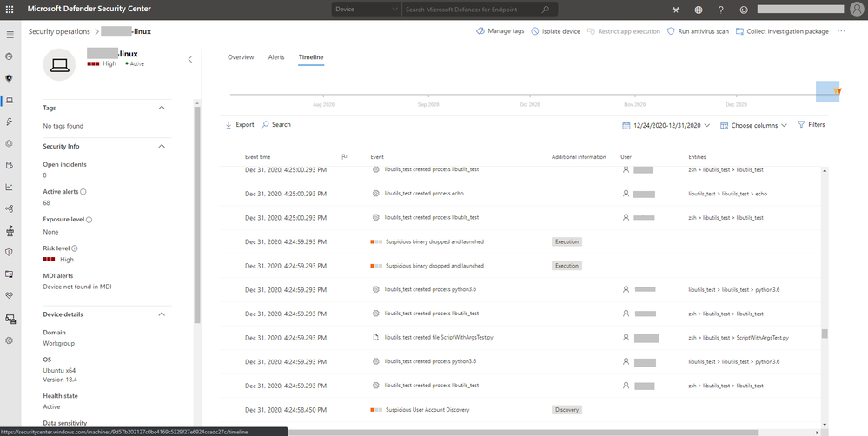Click the Risk level info icon
The image size is (868, 436).
[x=75, y=248]
